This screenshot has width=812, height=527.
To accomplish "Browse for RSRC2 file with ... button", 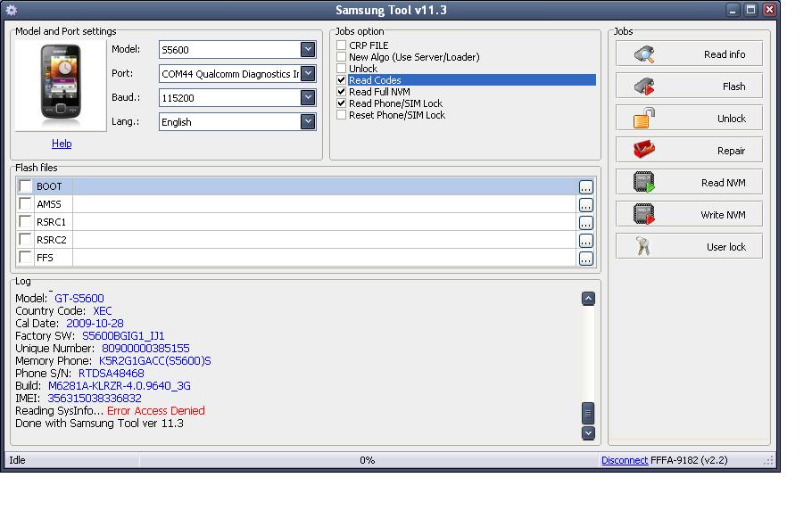I will pyautogui.click(x=585, y=241).
